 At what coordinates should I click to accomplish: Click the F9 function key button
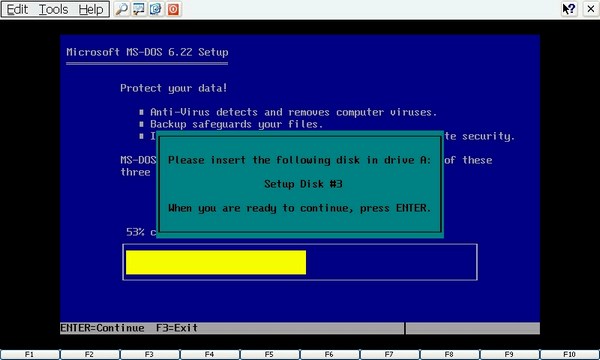510,355
